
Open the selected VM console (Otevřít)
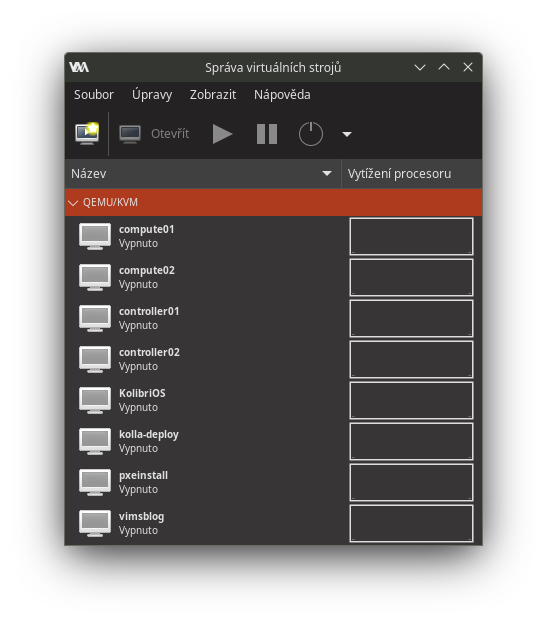click(154, 134)
